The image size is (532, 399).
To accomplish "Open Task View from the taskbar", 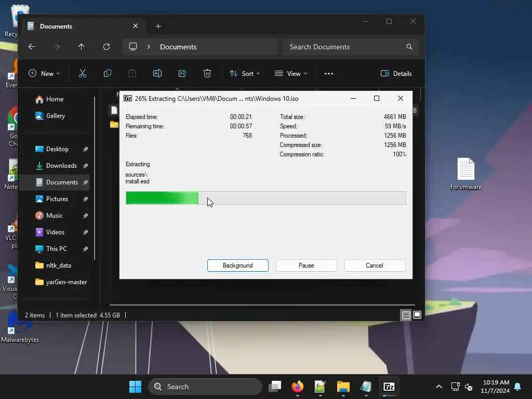I will 275,387.
